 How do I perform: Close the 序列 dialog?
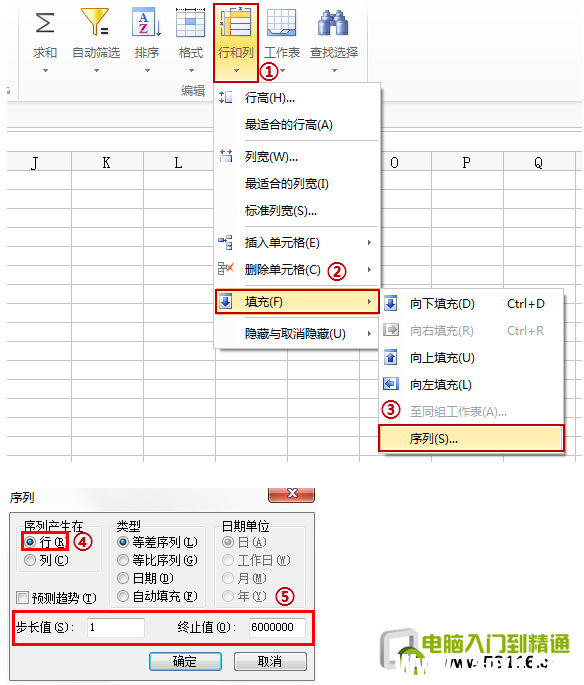click(x=291, y=494)
